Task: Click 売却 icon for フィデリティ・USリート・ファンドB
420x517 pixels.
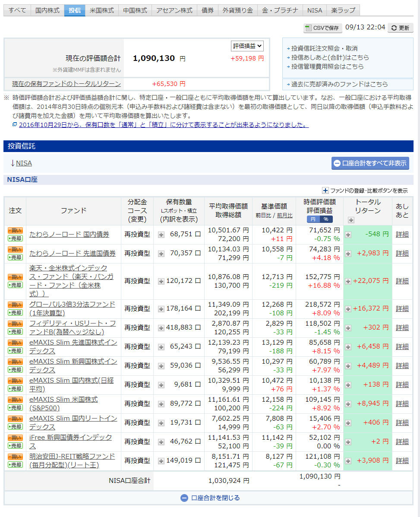Action: pos(15,332)
